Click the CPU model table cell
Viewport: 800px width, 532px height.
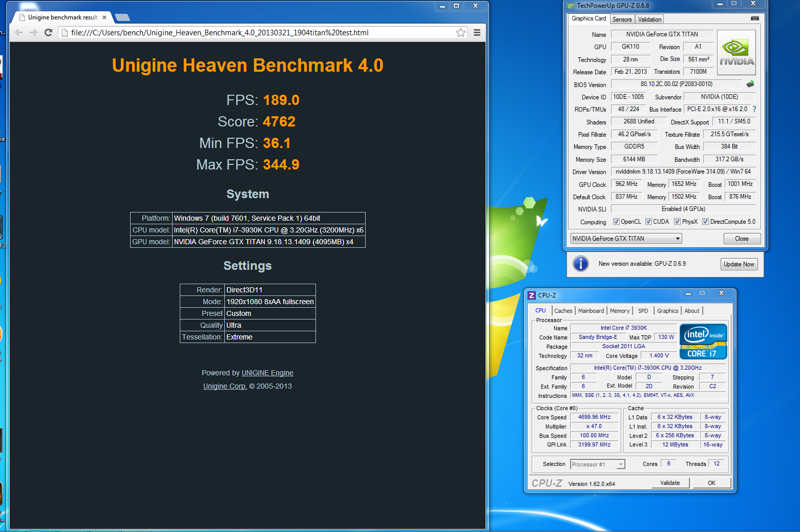coord(268,230)
